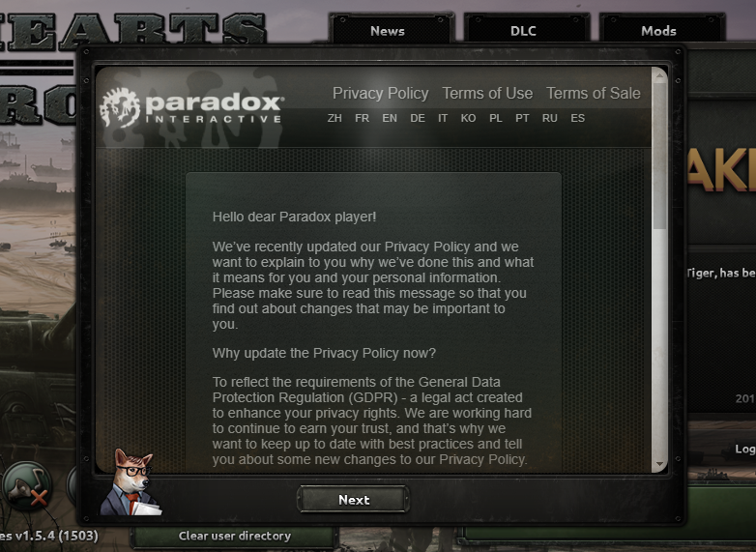Choose the DE language link
Viewport: 756px width, 552px height.
418,118
